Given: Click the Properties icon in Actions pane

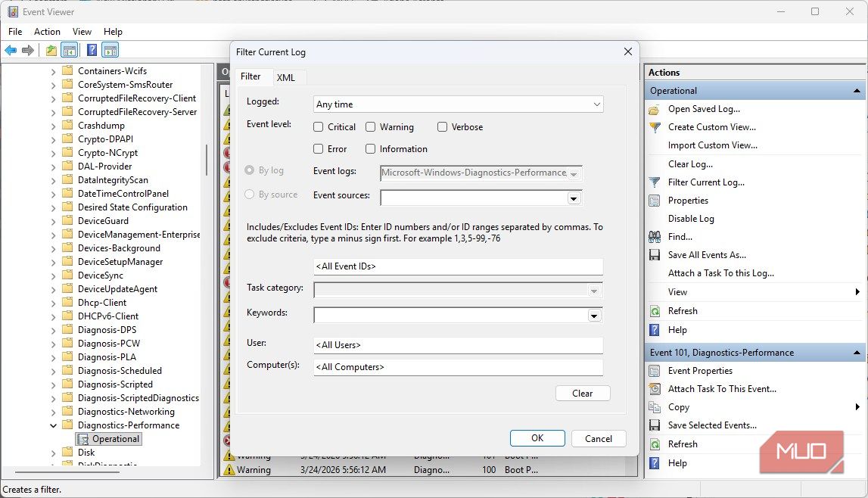Looking at the screenshot, I should tap(655, 201).
